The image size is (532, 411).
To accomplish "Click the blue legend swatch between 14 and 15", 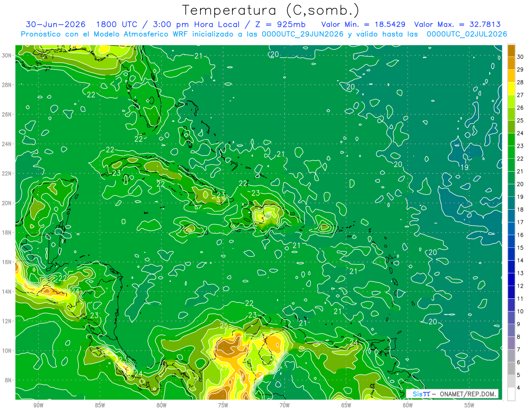I will pos(511,254).
